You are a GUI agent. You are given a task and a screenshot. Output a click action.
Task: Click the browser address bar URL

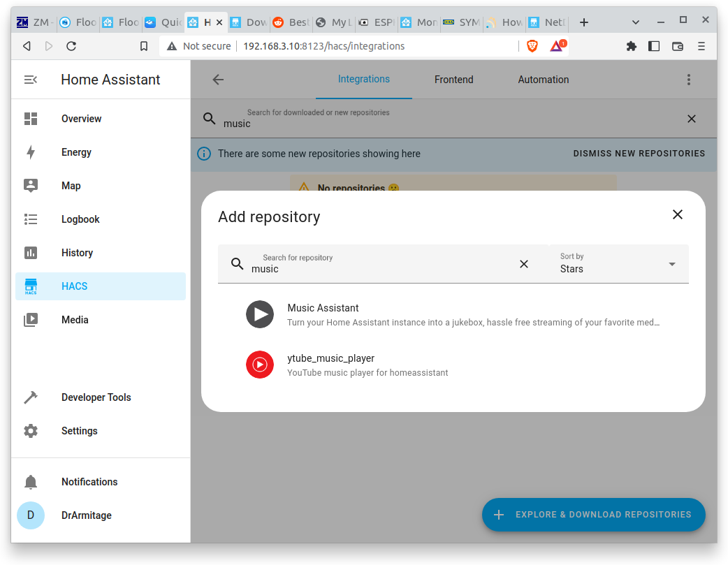click(x=323, y=46)
